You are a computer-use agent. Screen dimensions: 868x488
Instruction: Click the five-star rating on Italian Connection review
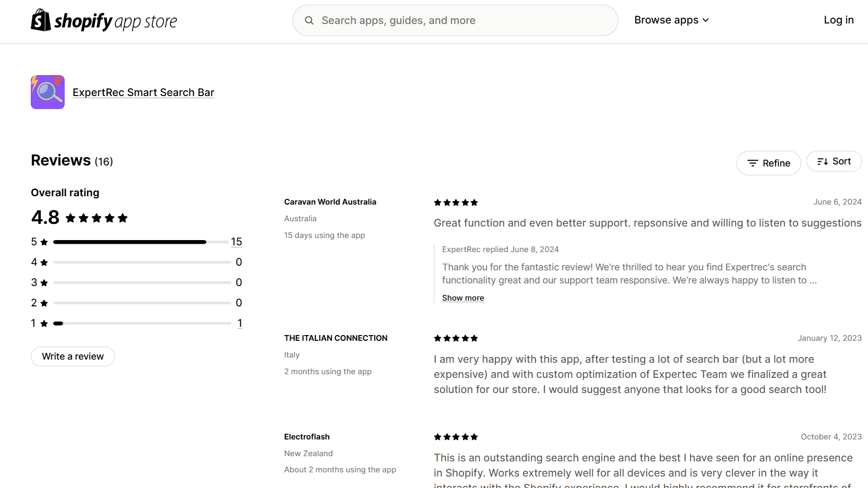(x=456, y=338)
